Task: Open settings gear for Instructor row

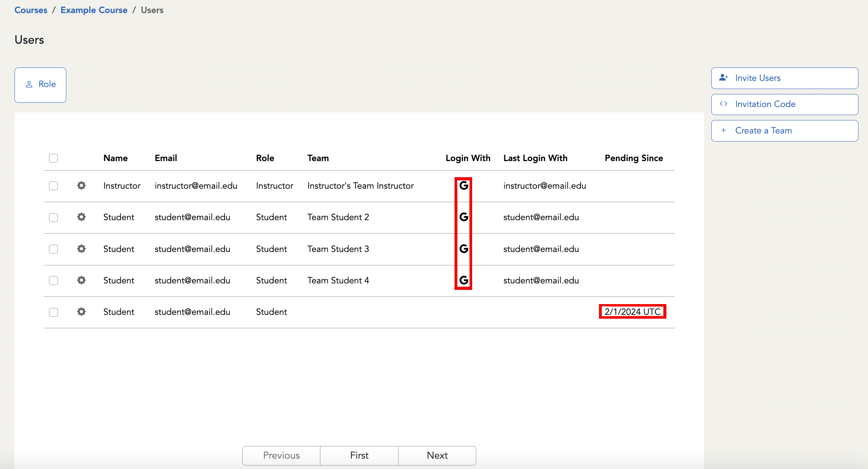Action: pos(81,186)
